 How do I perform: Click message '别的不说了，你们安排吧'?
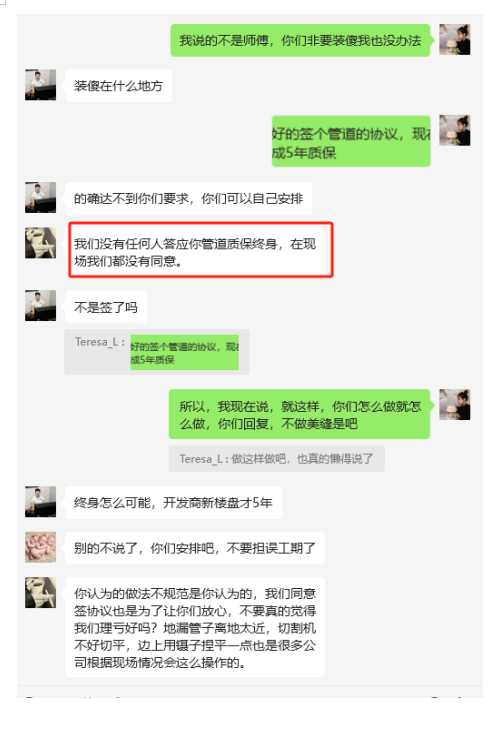click(x=195, y=548)
